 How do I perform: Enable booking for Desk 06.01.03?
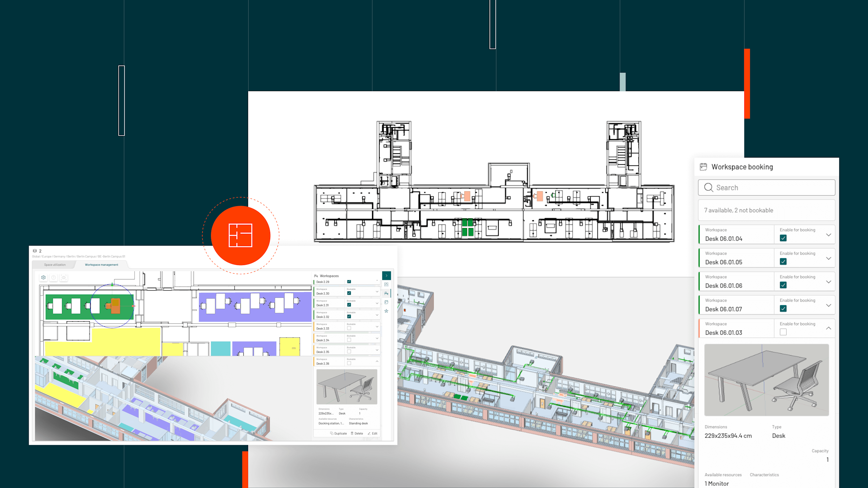click(783, 332)
